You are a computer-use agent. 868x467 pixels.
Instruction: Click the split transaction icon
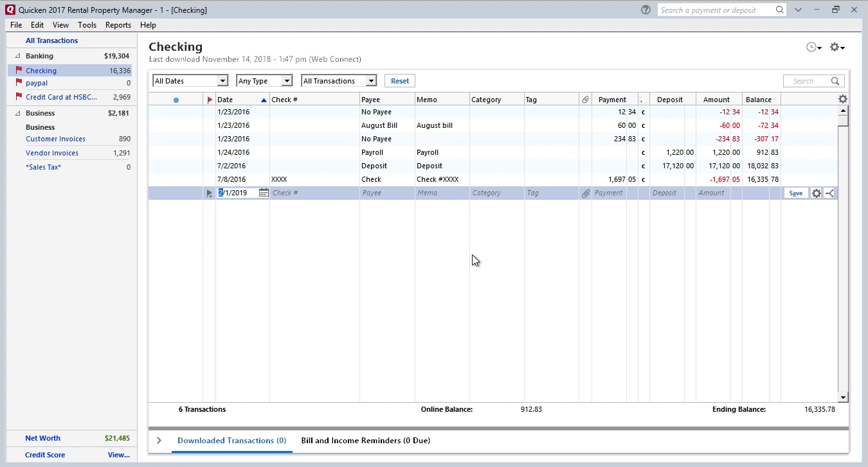pyautogui.click(x=829, y=193)
